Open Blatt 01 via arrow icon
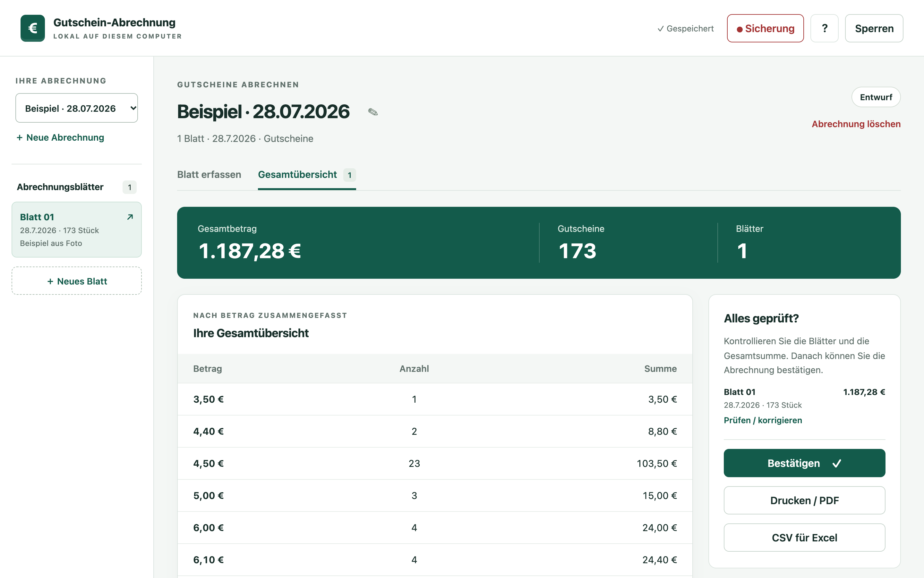 130,217
